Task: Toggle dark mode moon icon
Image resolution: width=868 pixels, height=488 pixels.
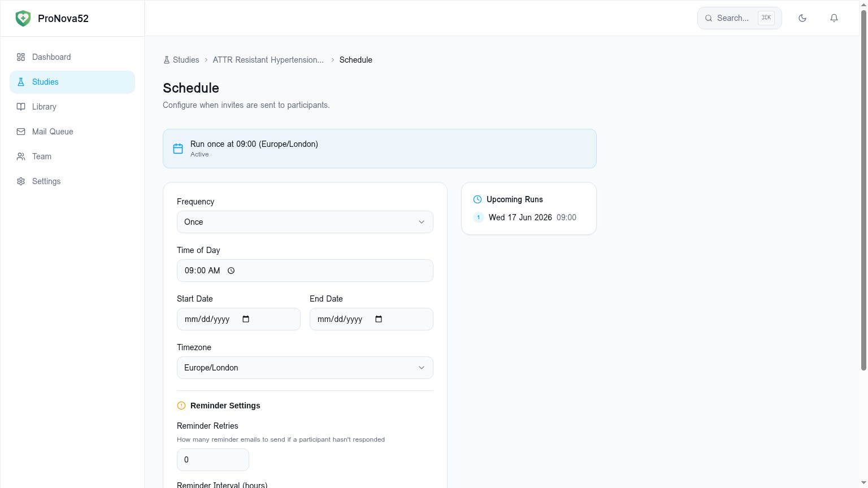Action: [802, 18]
